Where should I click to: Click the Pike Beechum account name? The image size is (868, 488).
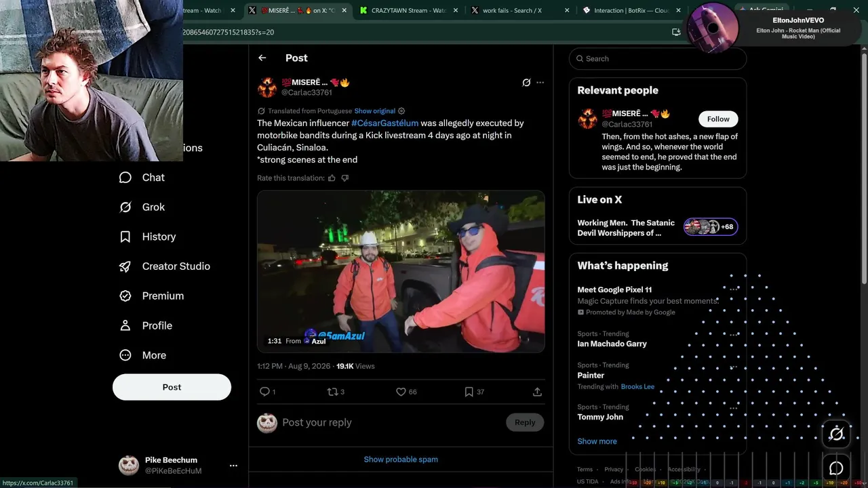[x=171, y=460]
